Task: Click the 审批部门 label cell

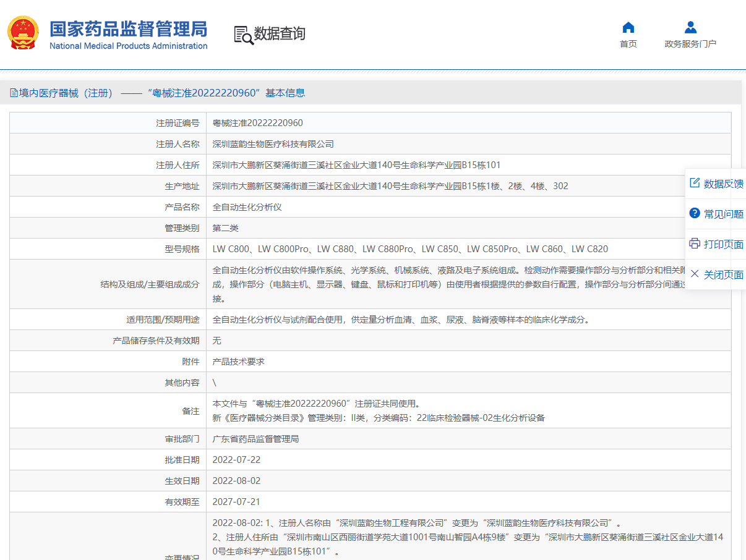Action: click(108, 439)
